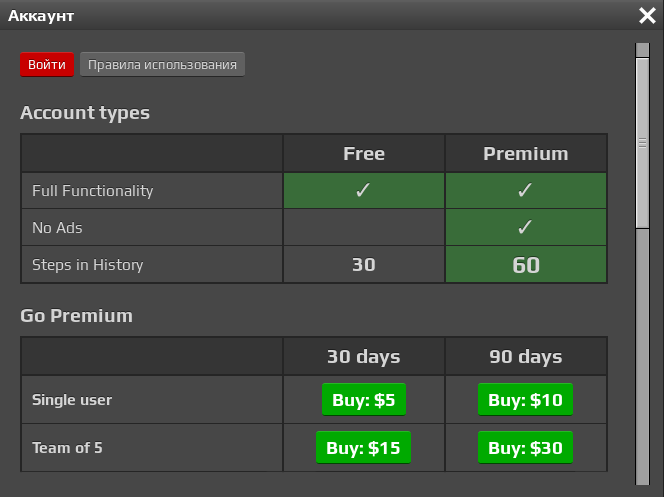Click the red Войти login button
Image resolution: width=664 pixels, height=497 pixels.
[x=47, y=65]
